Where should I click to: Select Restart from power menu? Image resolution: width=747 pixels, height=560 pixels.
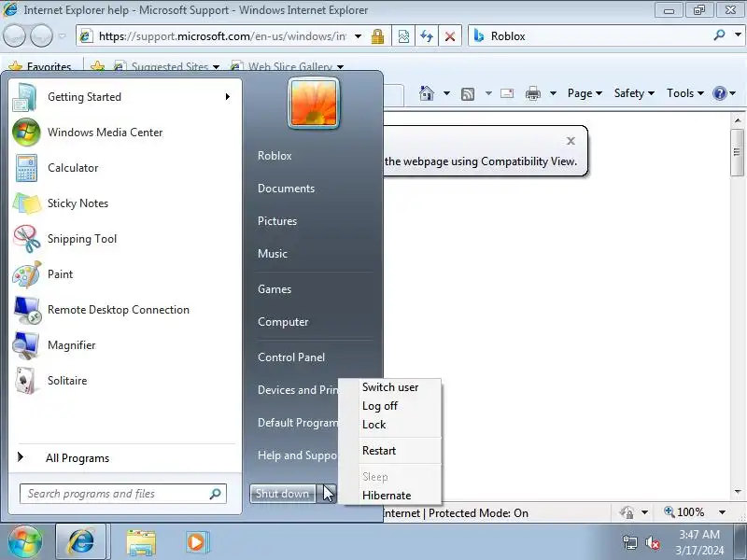tap(390, 451)
